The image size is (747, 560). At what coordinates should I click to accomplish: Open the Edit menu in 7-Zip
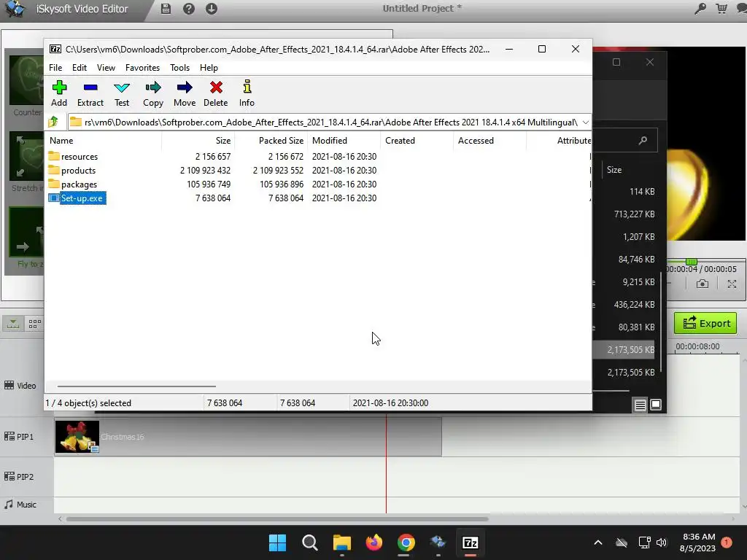79,68
